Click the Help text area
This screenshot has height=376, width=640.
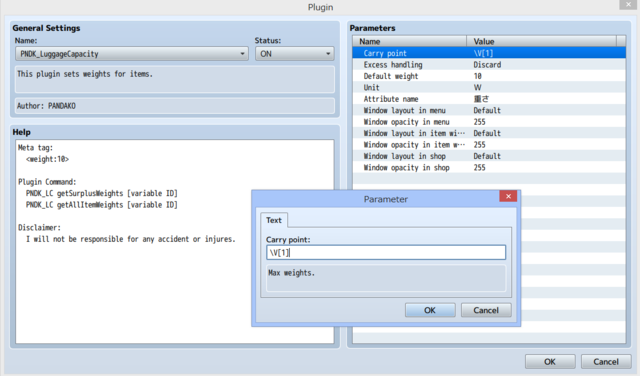[175, 242]
